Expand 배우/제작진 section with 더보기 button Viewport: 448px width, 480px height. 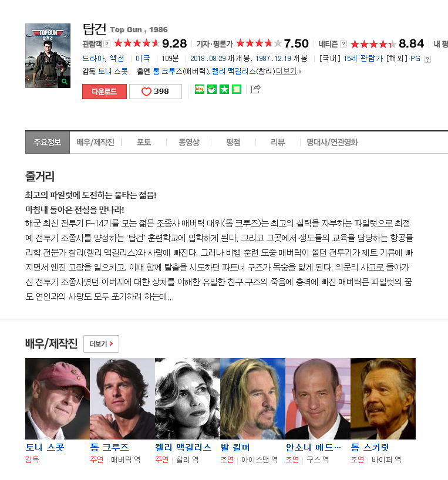[x=101, y=344]
